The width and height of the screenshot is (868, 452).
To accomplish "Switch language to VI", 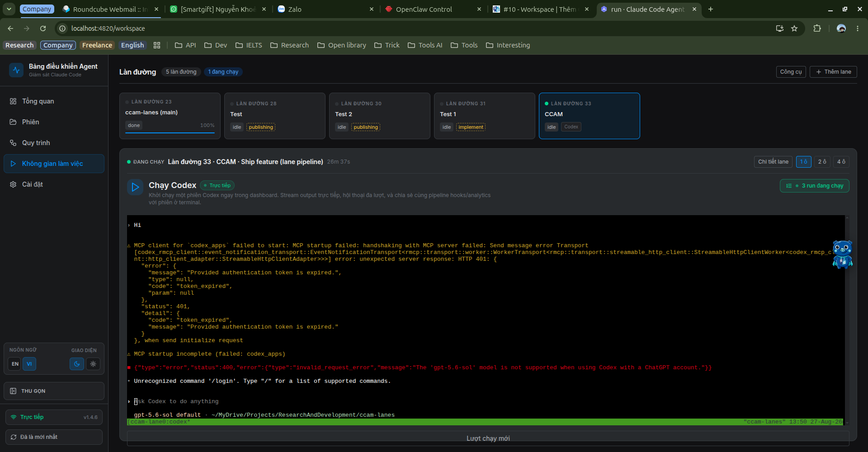I will 29,364.
